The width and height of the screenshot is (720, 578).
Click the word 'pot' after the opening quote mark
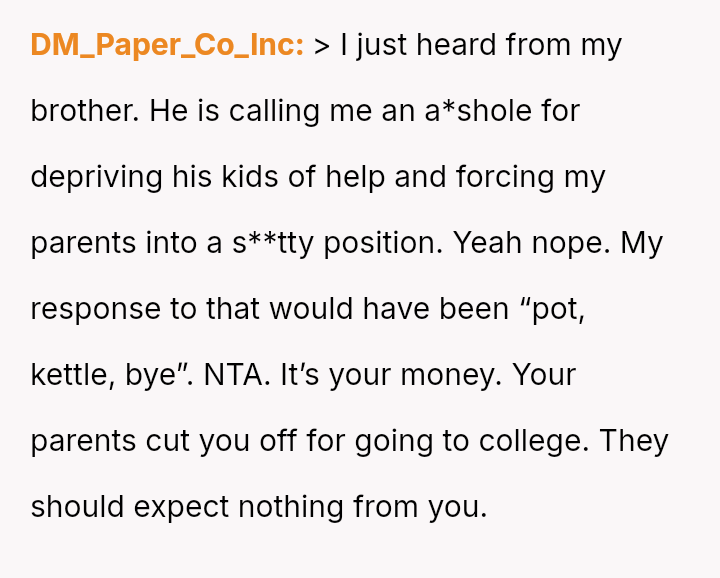(x=554, y=309)
